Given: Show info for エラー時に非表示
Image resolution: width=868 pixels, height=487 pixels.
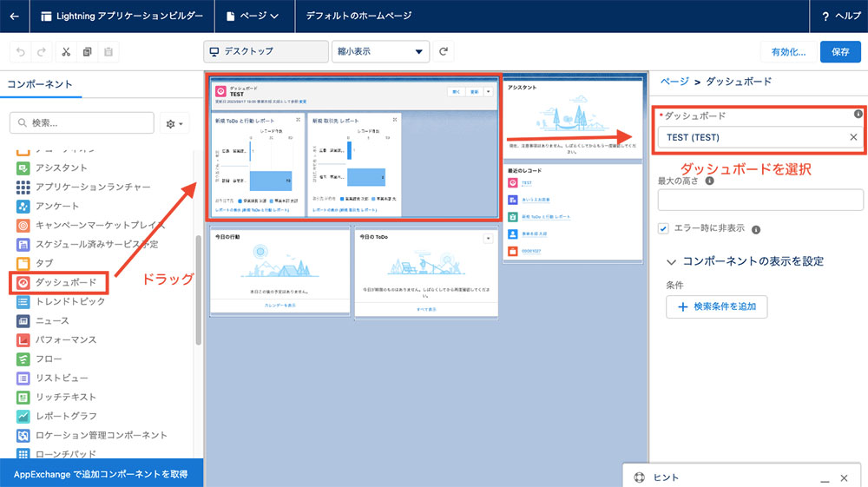Looking at the screenshot, I should point(756,230).
